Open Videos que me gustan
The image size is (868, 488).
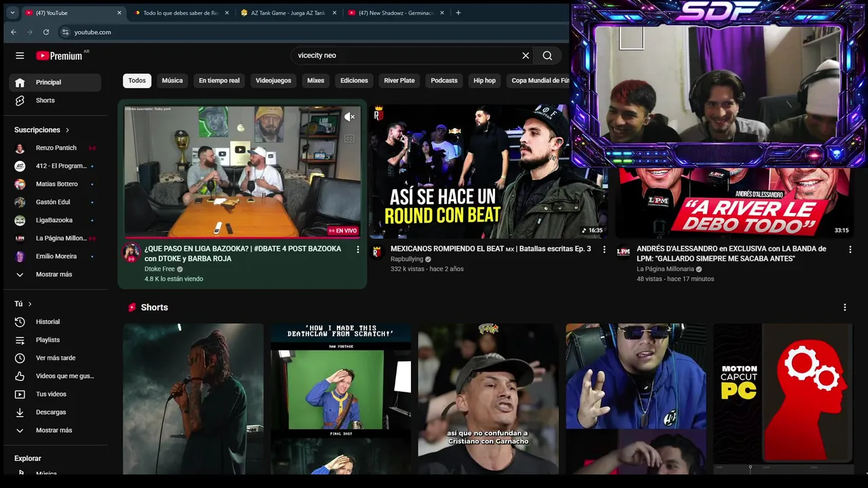tap(55, 376)
